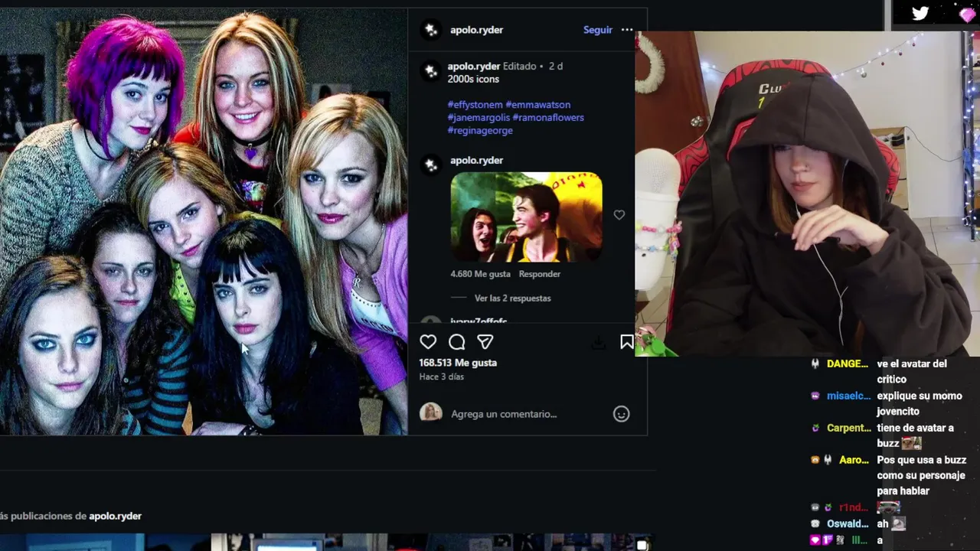The height and width of the screenshot is (551, 980).
Task: Click chat username DANGE...
Action: coord(848,364)
